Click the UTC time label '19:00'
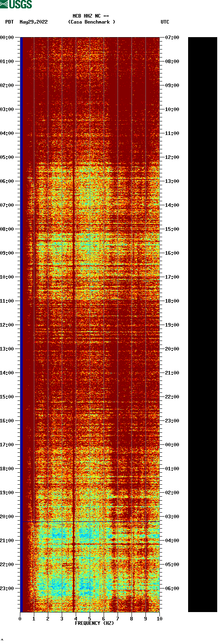This screenshot has height=644, width=220. click(172, 325)
